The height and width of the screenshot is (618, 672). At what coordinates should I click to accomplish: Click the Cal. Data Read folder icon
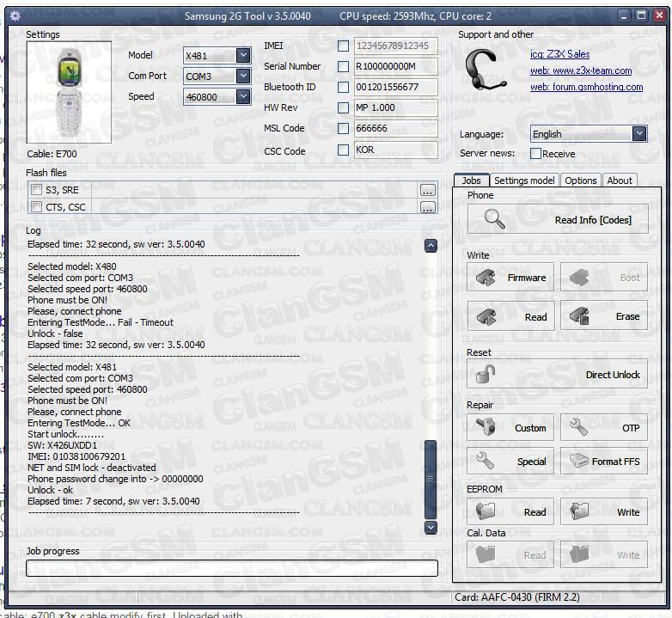click(486, 554)
